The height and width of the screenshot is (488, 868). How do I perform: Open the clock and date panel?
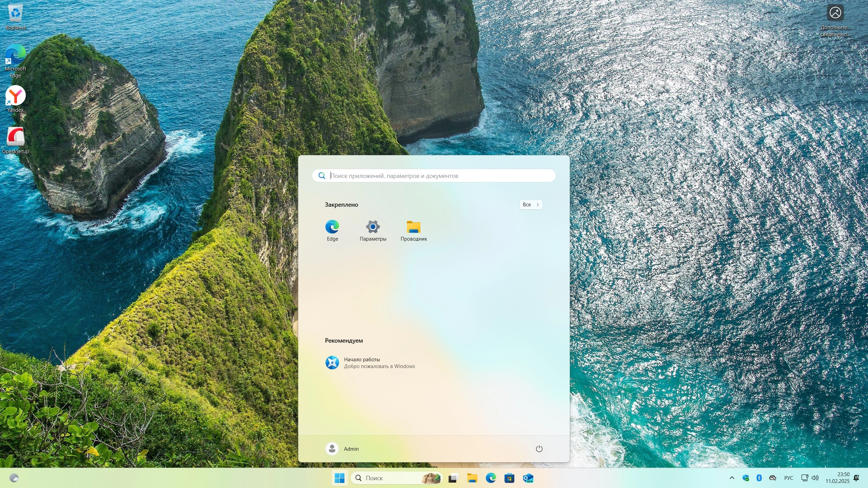[837, 478]
